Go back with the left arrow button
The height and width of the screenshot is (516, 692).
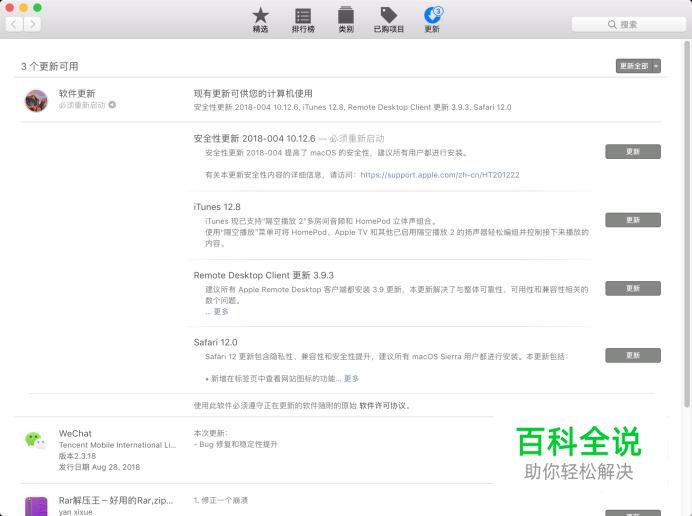click(x=14, y=24)
